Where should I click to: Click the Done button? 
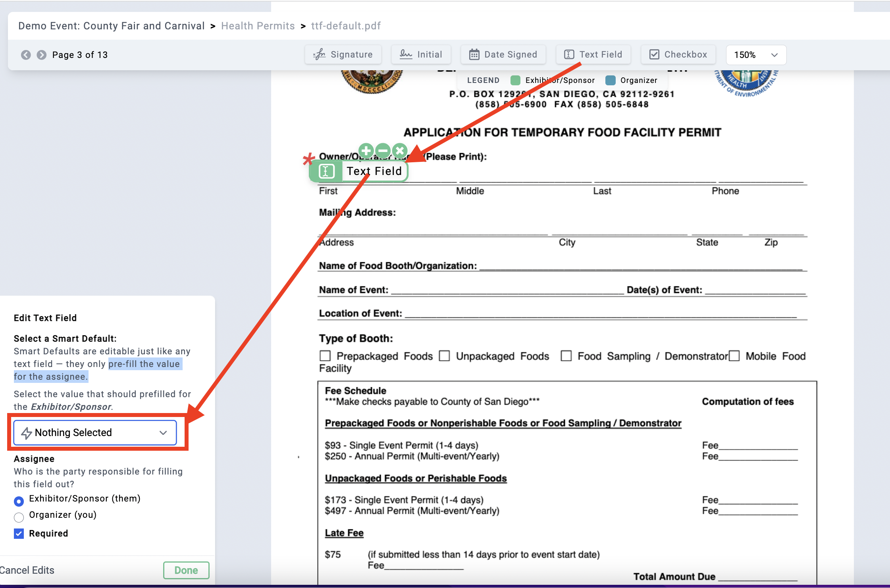coord(186,570)
